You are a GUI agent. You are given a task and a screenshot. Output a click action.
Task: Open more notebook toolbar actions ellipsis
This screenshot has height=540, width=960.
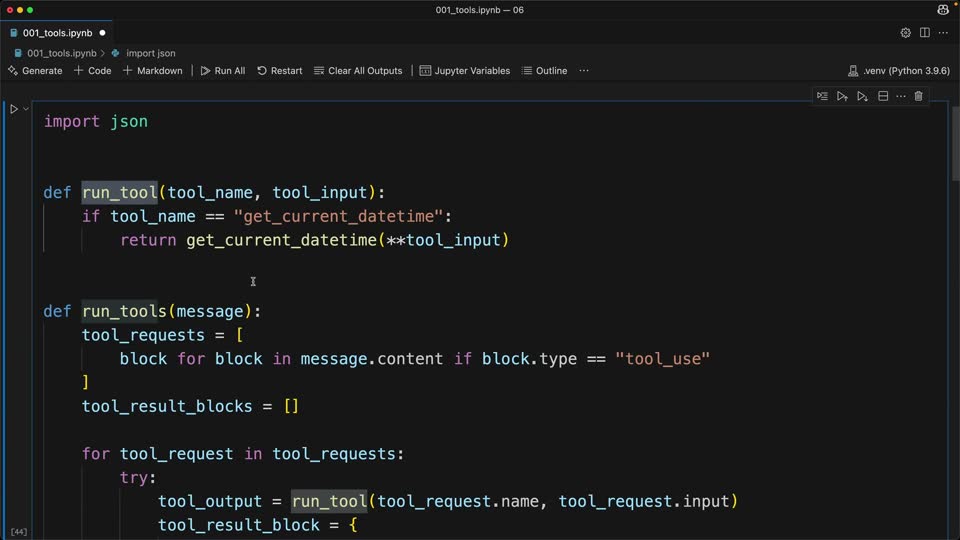click(584, 71)
